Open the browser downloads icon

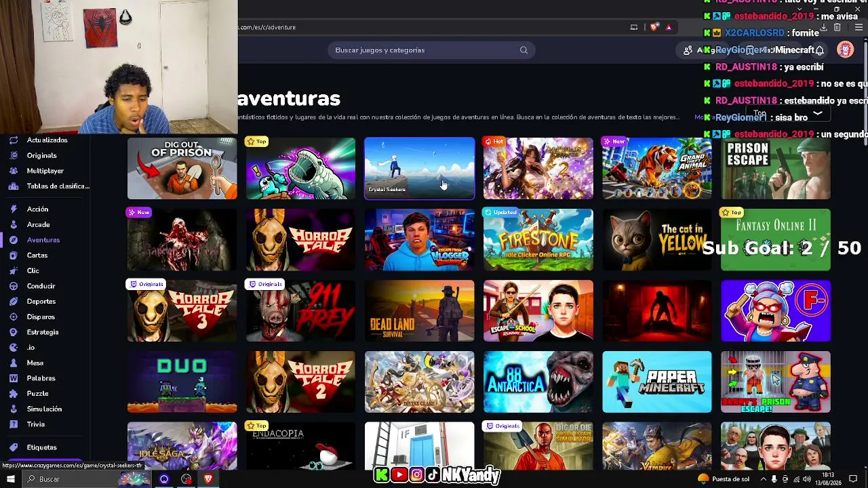823,27
